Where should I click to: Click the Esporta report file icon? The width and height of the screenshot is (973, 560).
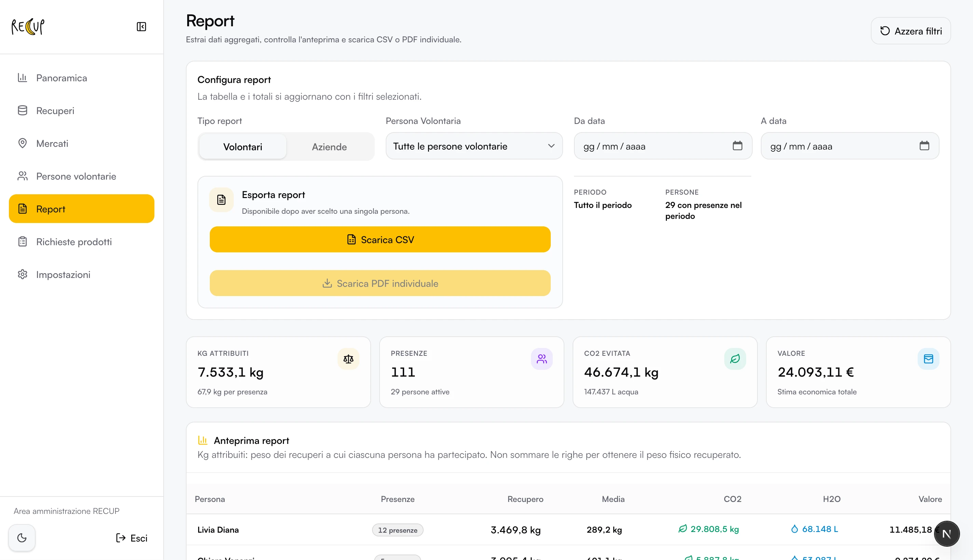click(221, 200)
